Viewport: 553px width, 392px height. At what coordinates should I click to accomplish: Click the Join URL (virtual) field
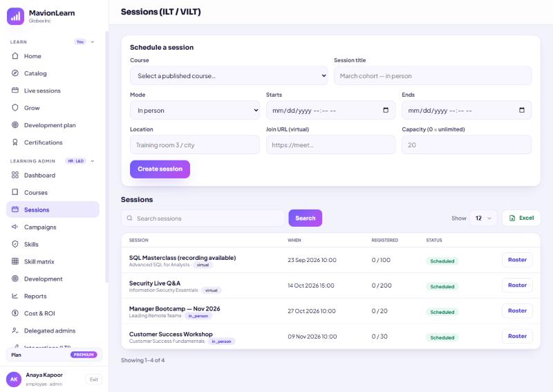[x=331, y=145]
